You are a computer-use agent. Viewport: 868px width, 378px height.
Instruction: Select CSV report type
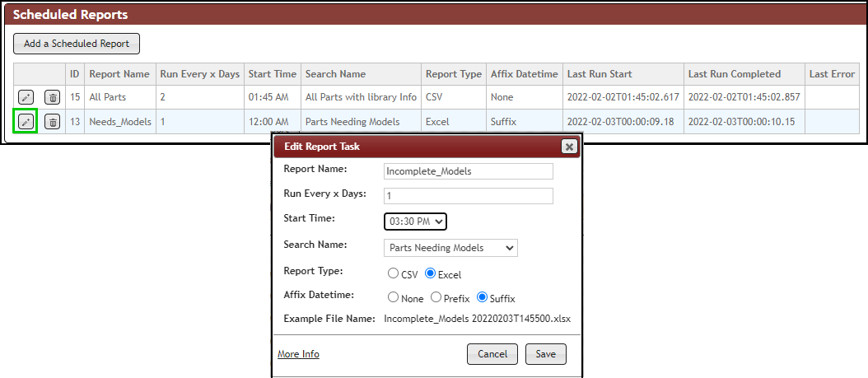[x=393, y=273]
